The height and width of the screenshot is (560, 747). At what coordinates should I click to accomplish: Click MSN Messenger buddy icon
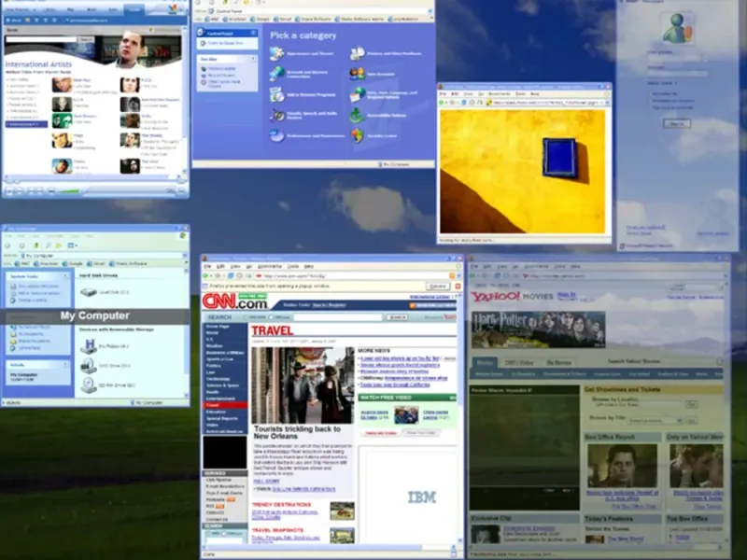(x=678, y=28)
